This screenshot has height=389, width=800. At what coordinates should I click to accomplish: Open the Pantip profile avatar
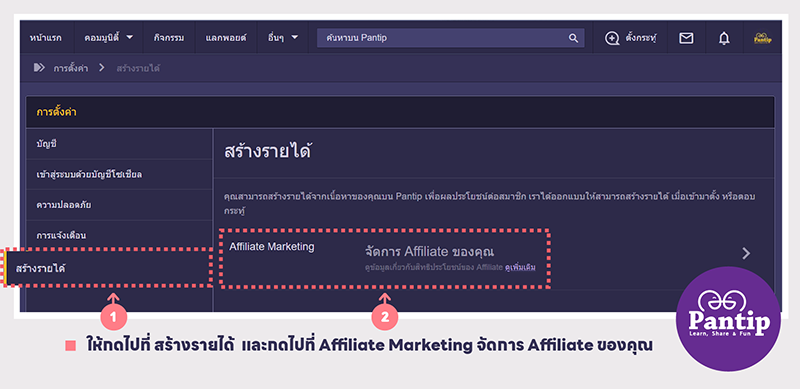(x=762, y=38)
